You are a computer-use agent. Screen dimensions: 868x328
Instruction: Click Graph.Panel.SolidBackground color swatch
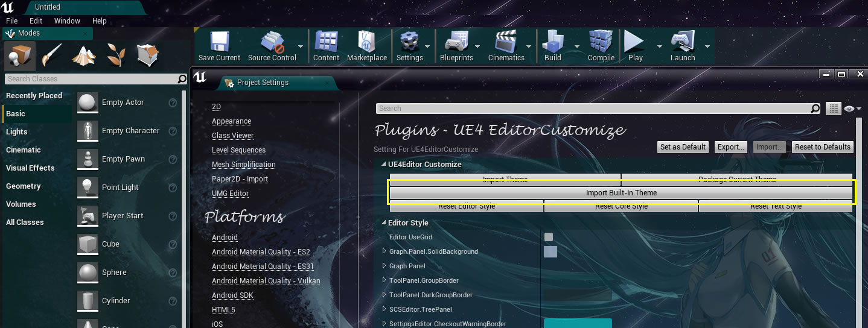coord(550,251)
